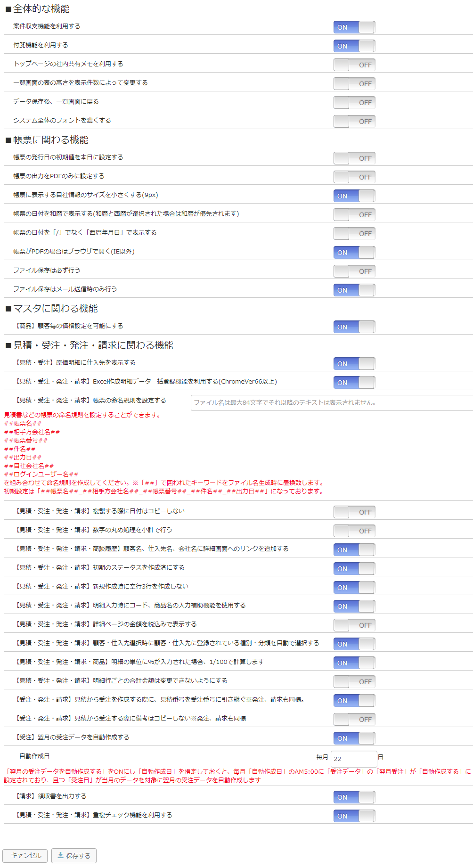Enable 明細行ごとの合計金額は変更できない switch
This screenshot has width=473, height=868.
[354, 682]
